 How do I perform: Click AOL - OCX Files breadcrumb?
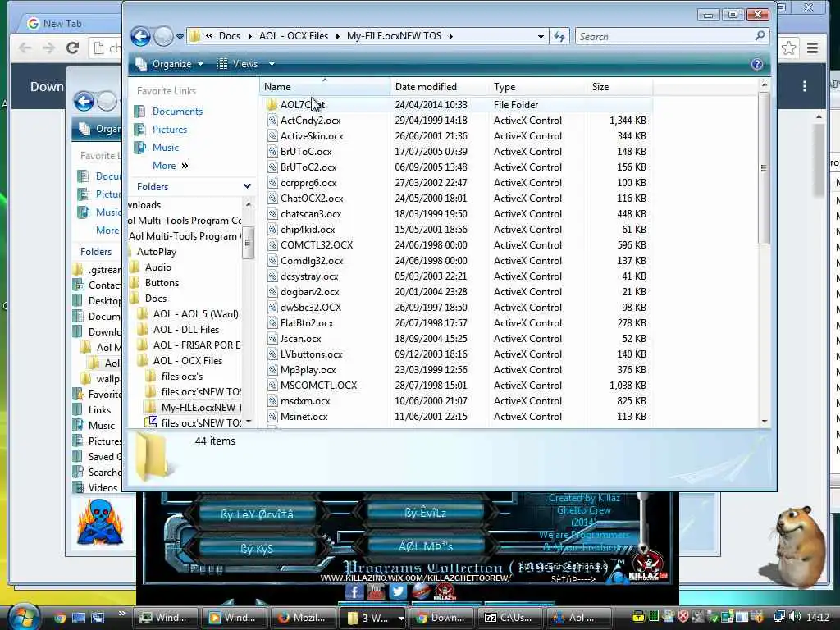click(x=294, y=36)
